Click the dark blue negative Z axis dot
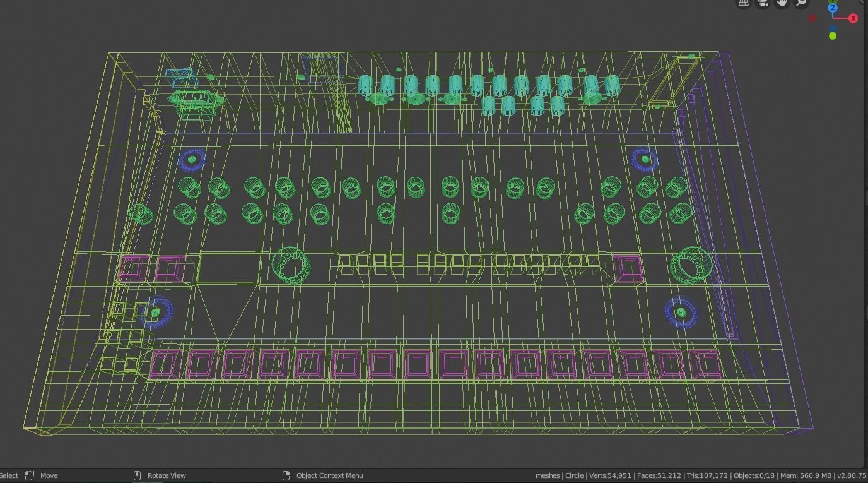868x483 pixels. 833,28
